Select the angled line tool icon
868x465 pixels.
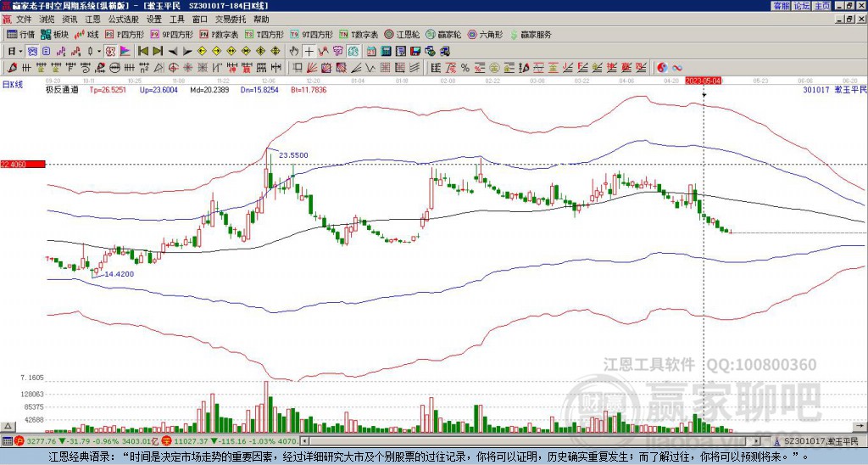click(x=355, y=68)
